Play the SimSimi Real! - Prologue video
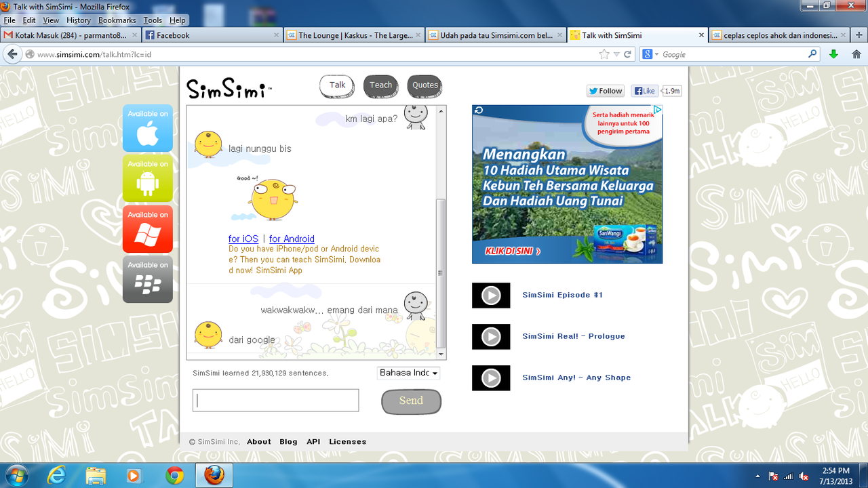This screenshot has height=488, width=868. [x=491, y=337]
